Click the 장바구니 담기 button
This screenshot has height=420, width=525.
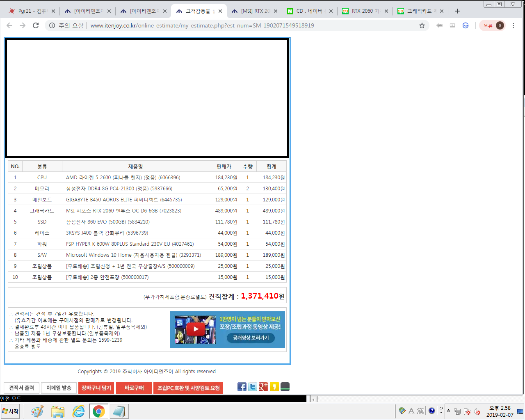pos(96,388)
